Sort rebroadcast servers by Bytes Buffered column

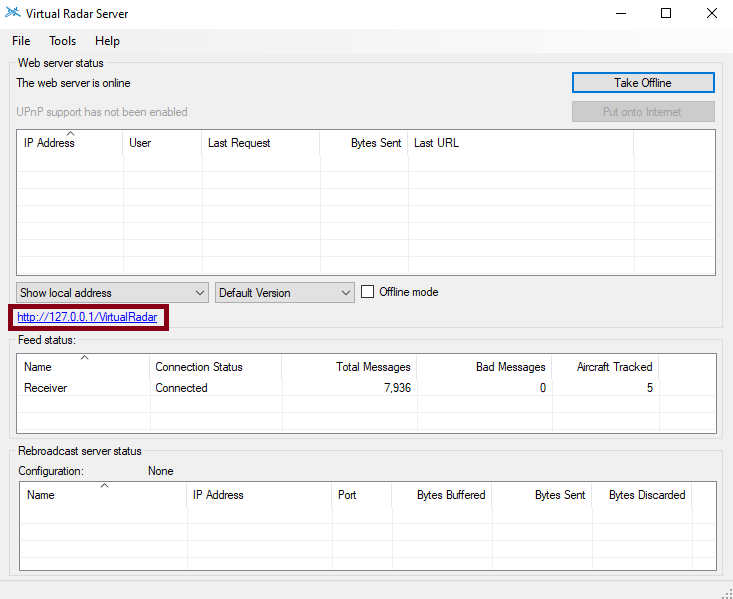tap(442, 495)
